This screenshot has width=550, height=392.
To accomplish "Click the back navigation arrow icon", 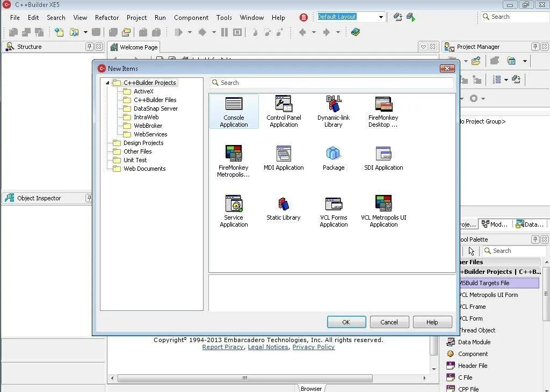I will (302, 32).
